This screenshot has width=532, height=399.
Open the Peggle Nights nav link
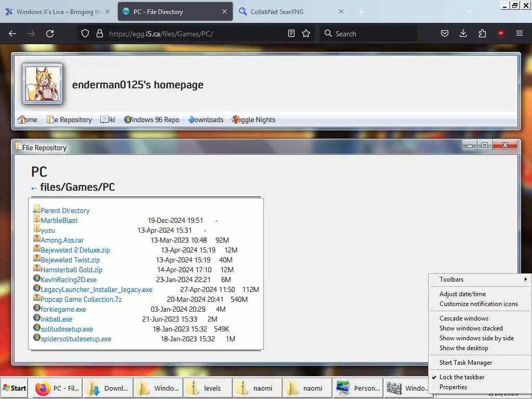254,119
